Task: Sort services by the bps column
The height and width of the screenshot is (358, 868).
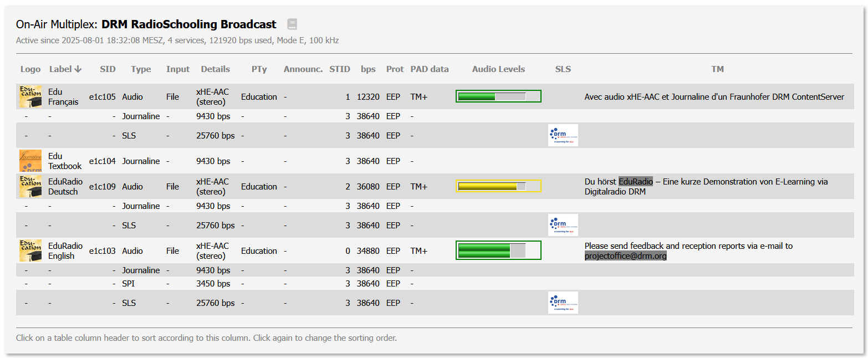Action: (x=368, y=69)
